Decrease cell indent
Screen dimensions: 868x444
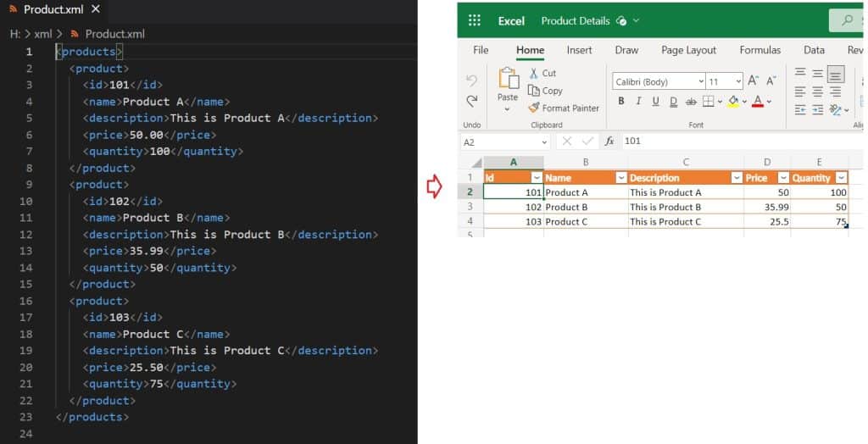pos(800,110)
